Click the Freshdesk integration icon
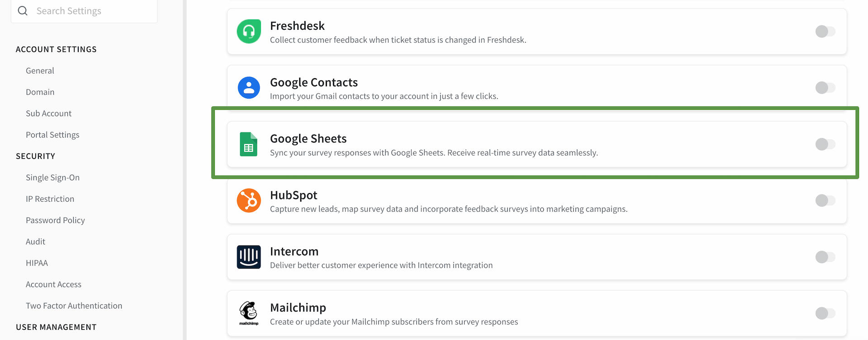 (249, 32)
